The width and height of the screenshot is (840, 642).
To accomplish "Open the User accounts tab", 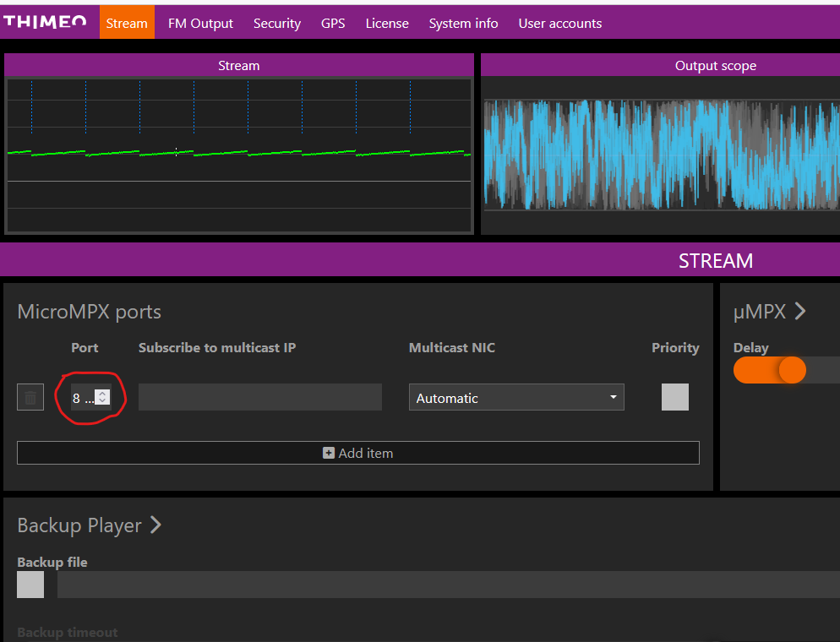I will [x=559, y=24].
